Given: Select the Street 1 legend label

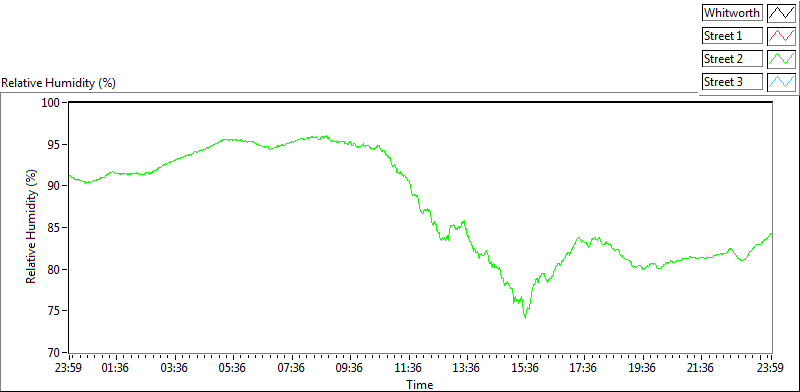Looking at the screenshot, I should click(732, 35).
